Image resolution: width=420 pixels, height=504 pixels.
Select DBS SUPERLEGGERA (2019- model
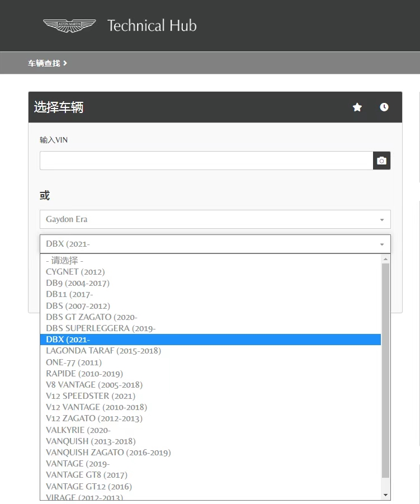tap(101, 328)
